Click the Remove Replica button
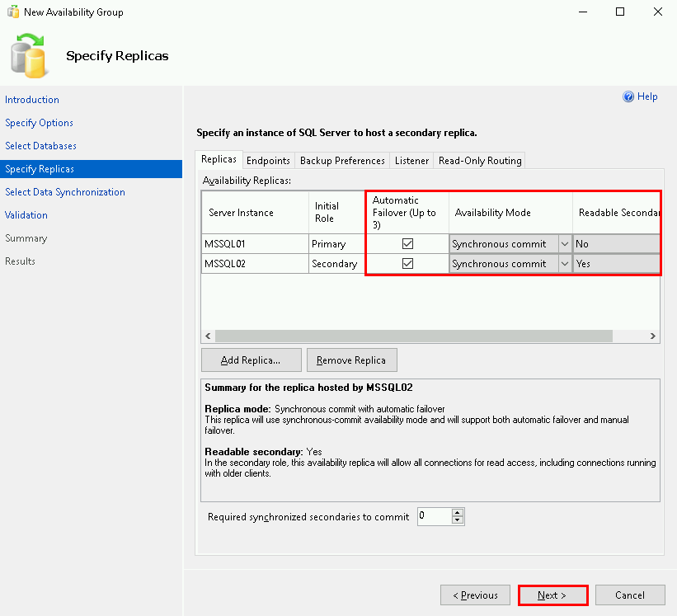The width and height of the screenshot is (677, 616). (x=351, y=360)
